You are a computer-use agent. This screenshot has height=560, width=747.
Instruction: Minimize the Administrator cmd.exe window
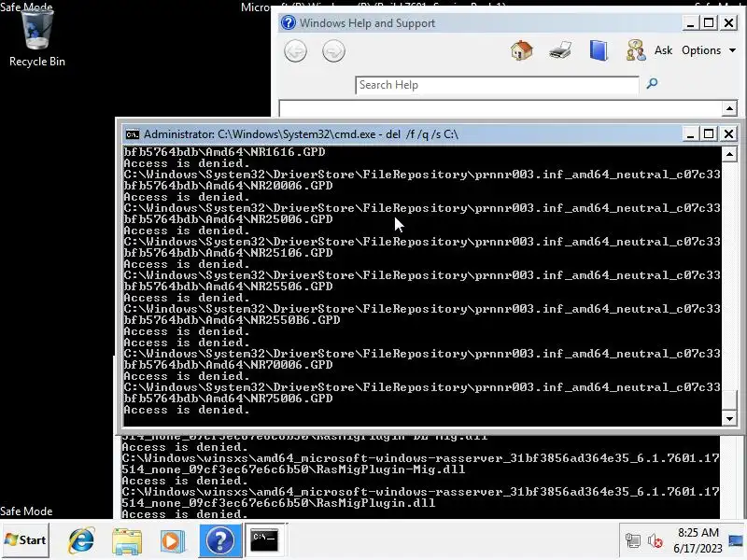[690, 133]
